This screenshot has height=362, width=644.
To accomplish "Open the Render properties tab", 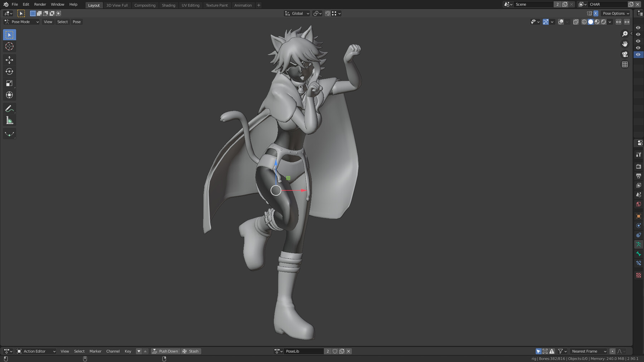I will [639, 167].
